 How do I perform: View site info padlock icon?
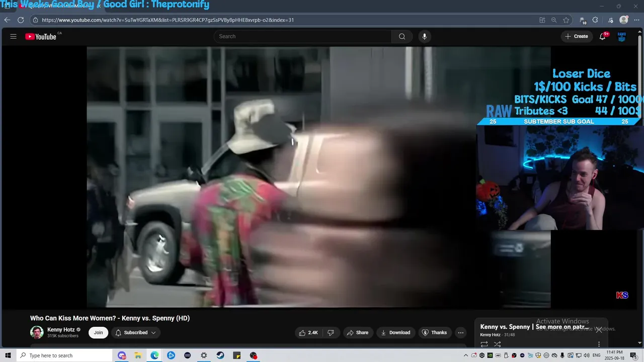[x=35, y=20]
